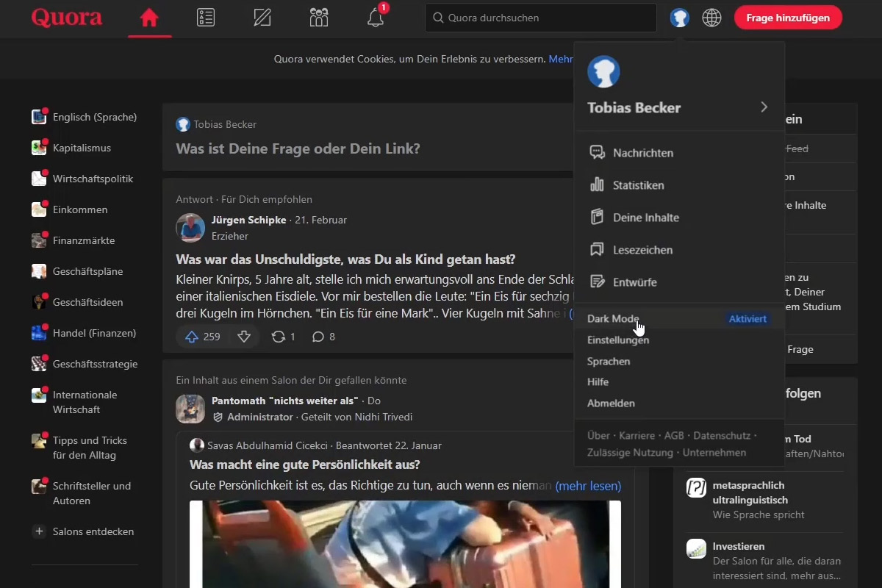Click the Was ist Deine Frage prompt

click(298, 148)
